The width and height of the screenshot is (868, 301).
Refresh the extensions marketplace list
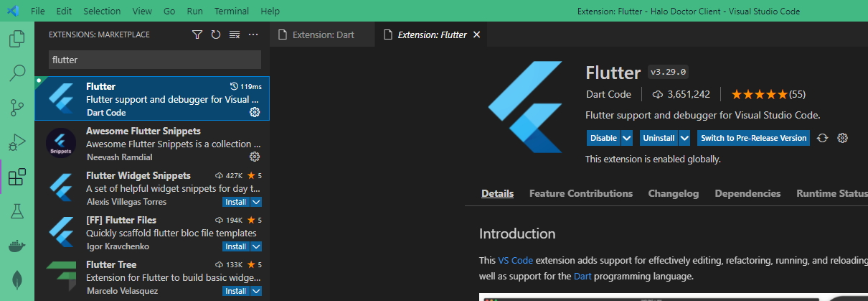(x=216, y=34)
